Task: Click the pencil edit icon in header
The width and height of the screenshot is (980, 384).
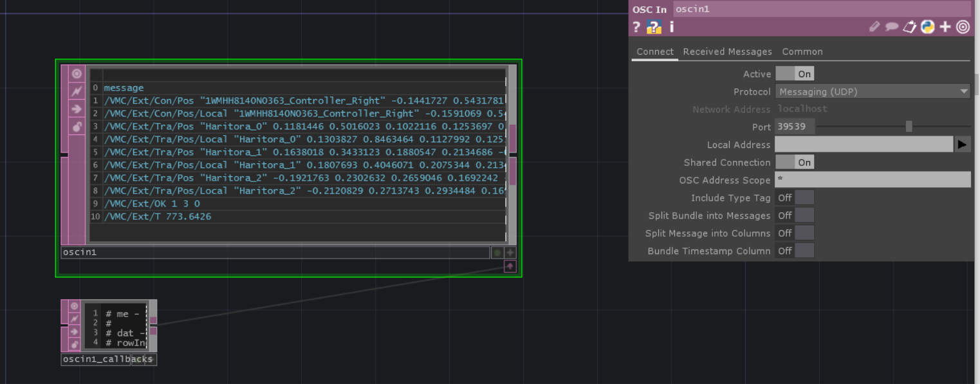Action: point(874,26)
